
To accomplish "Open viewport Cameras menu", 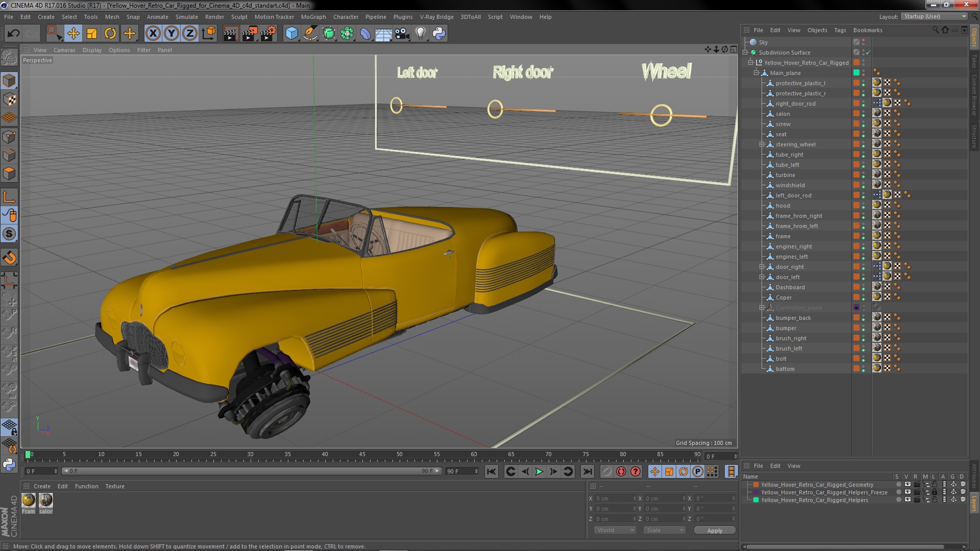I will tap(64, 50).
